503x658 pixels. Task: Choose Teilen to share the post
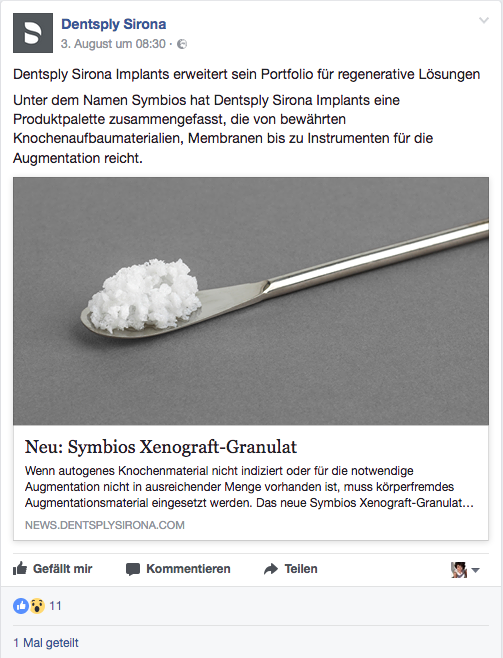(x=290, y=569)
